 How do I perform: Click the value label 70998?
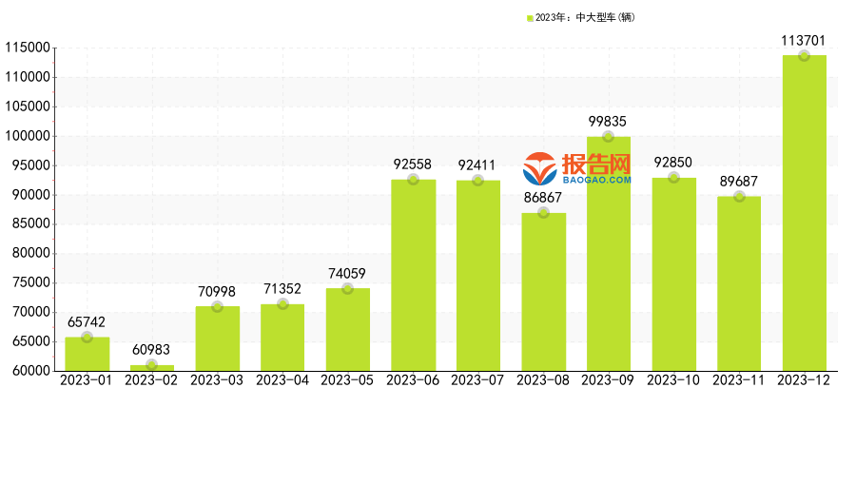point(217,292)
